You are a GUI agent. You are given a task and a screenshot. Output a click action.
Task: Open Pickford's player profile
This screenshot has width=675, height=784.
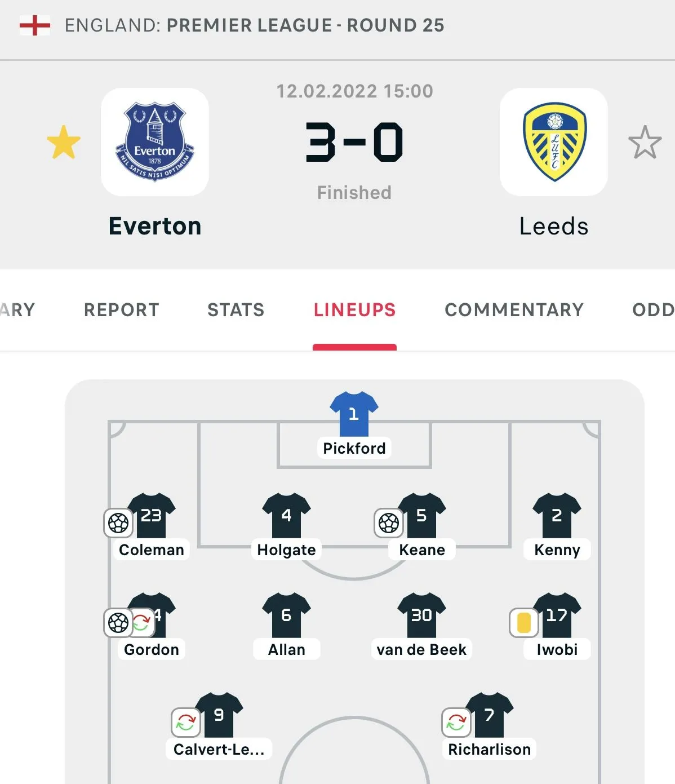click(354, 448)
